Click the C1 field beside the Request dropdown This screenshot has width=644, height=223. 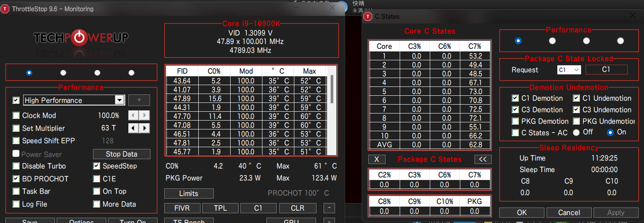pyautogui.click(x=606, y=70)
